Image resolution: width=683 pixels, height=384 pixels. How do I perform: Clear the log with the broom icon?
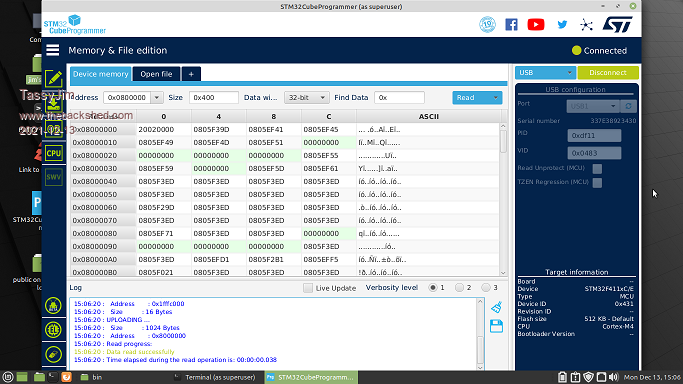click(497, 307)
